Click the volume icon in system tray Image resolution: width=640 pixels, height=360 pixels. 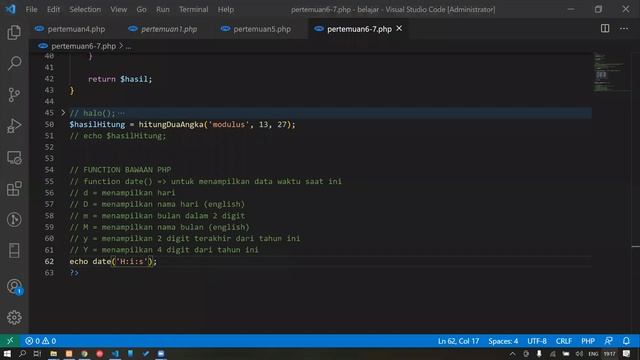click(x=579, y=354)
